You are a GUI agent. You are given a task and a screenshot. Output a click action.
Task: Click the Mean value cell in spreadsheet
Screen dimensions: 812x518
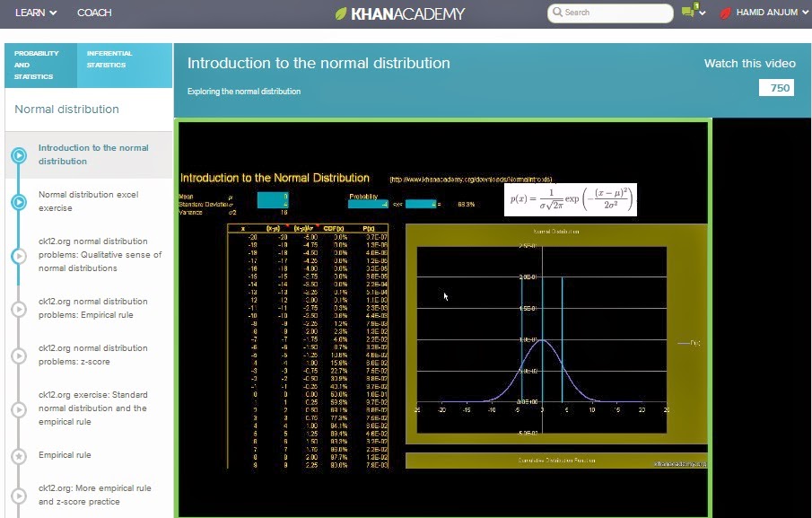tap(273, 197)
